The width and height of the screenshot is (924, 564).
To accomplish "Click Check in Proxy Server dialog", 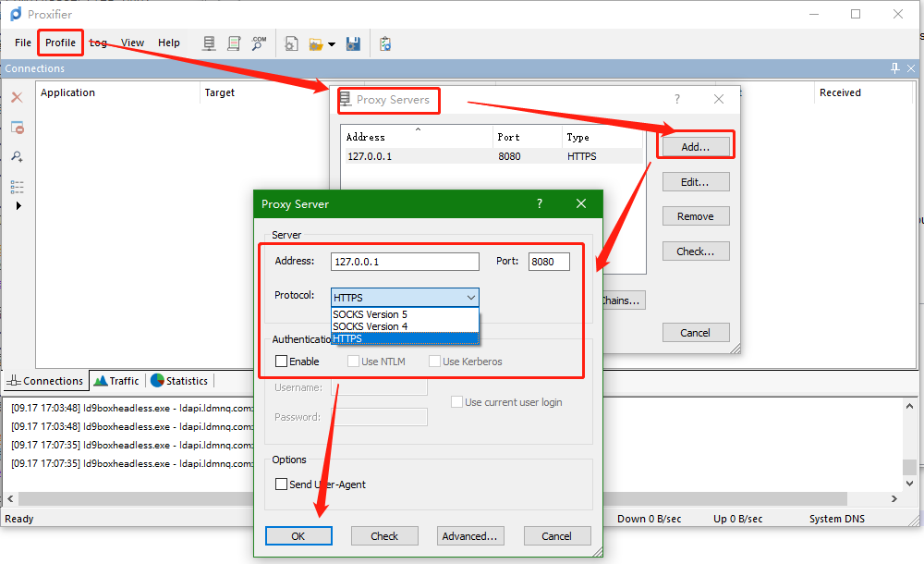I will (384, 536).
